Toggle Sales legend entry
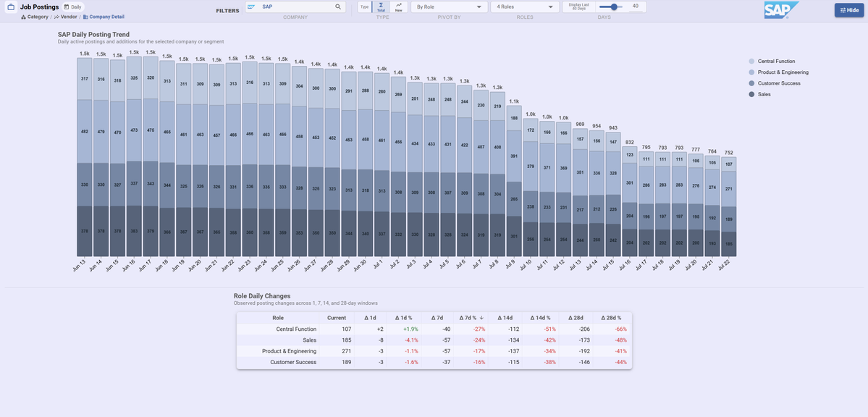 click(x=759, y=95)
